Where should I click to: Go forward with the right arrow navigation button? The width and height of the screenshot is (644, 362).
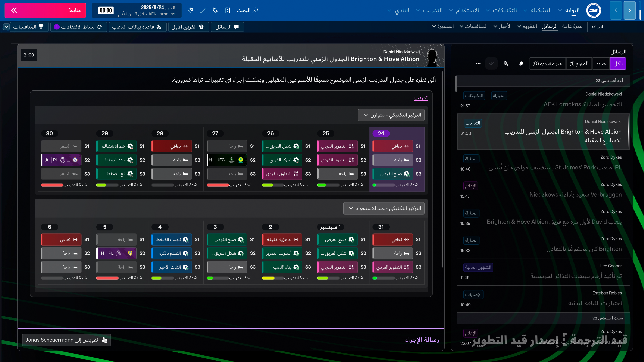pyautogui.click(x=630, y=10)
